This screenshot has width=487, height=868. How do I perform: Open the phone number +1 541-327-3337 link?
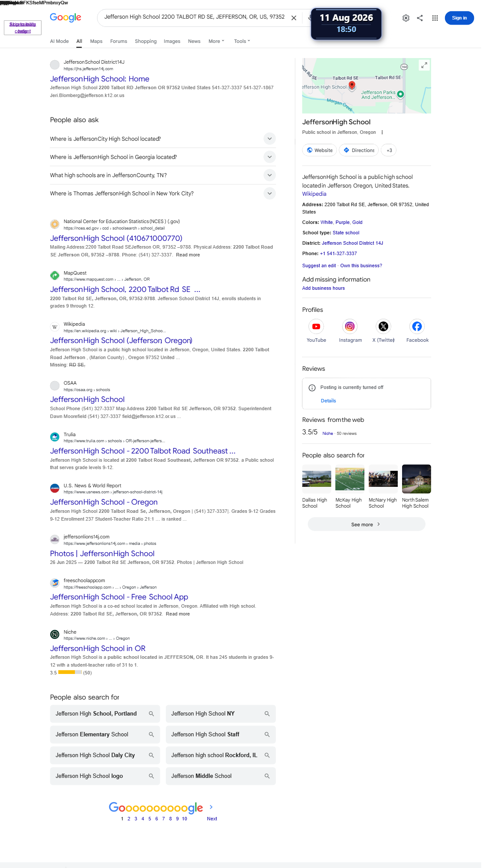[338, 254]
